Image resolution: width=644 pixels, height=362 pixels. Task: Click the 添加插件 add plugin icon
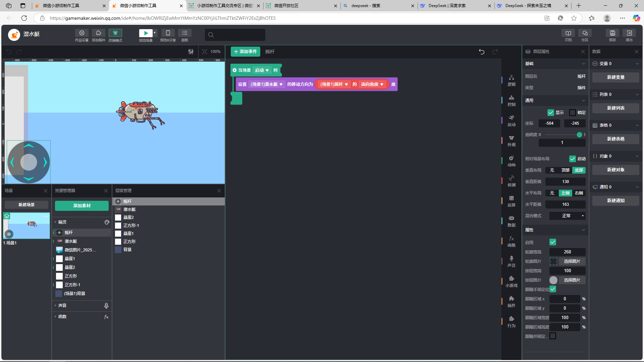[98, 33]
